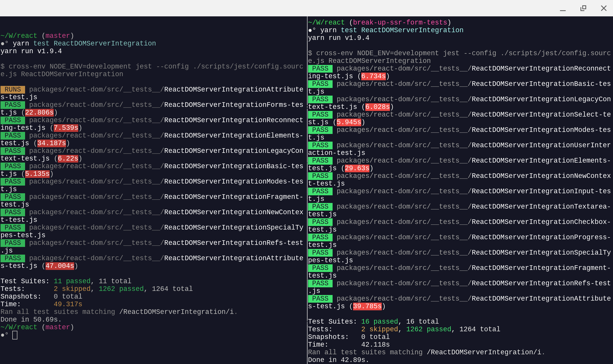The image size is (613, 364).
Task: Click the PASS badge for ReactDOMServerIntegrationTextarea-test.js
Action: click(x=320, y=206)
